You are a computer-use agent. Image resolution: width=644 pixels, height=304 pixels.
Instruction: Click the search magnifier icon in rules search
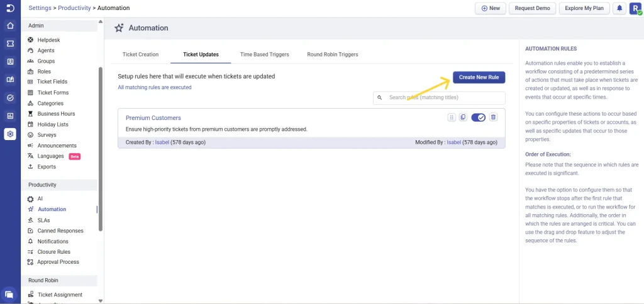coord(380,97)
